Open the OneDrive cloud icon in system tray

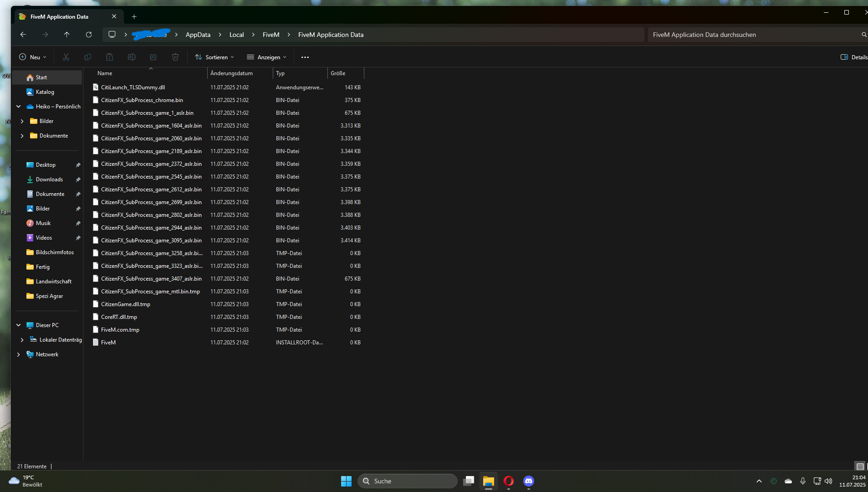[x=787, y=481]
